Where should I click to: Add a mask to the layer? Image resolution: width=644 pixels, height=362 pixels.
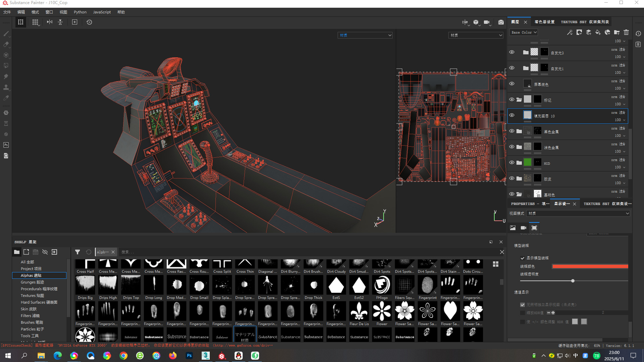[x=579, y=32]
